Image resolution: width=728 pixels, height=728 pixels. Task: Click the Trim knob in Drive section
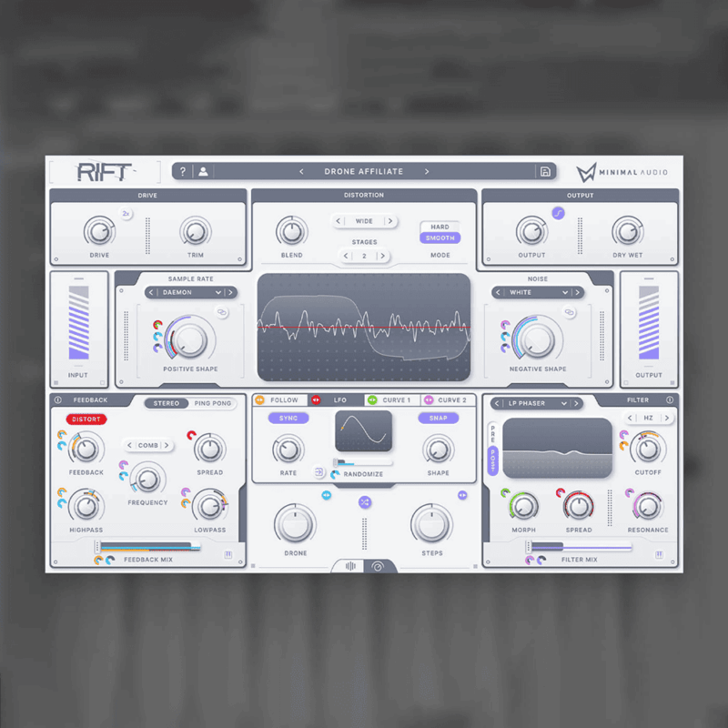click(x=195, y=231)
